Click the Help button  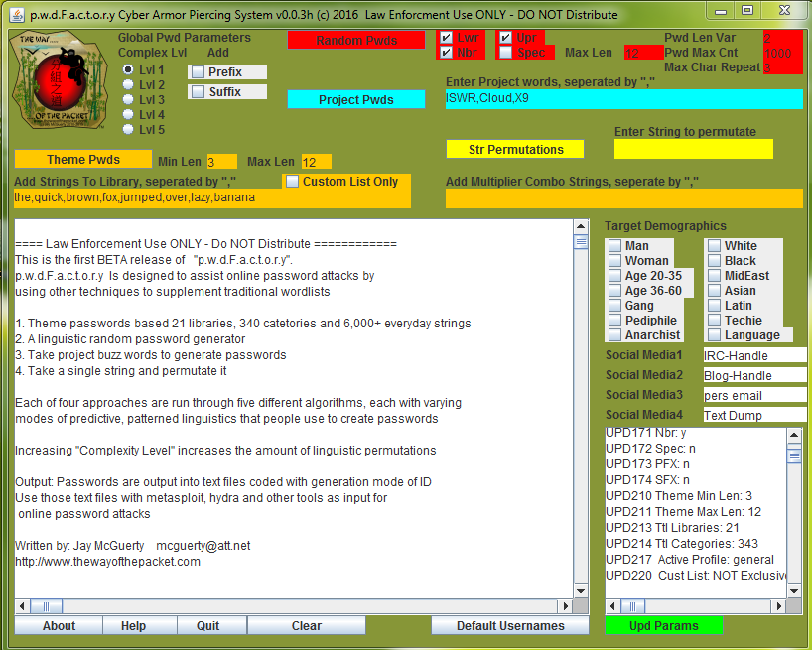pos(133,626)
